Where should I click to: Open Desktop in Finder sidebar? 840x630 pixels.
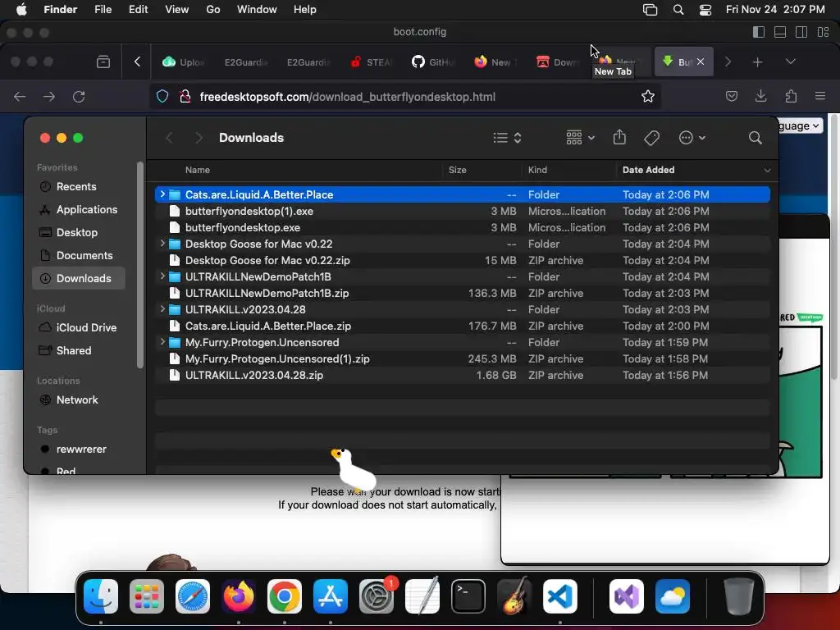[x=79, y=232]
